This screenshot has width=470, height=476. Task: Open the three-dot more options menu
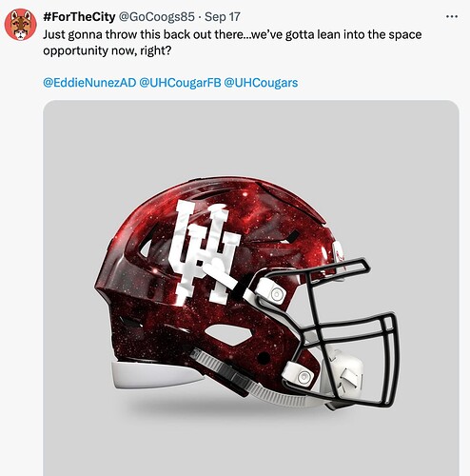point(452,16)
